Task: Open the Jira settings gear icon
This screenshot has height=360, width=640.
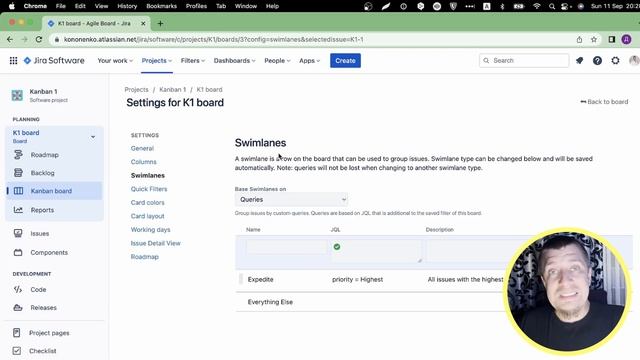Action: 615,60
